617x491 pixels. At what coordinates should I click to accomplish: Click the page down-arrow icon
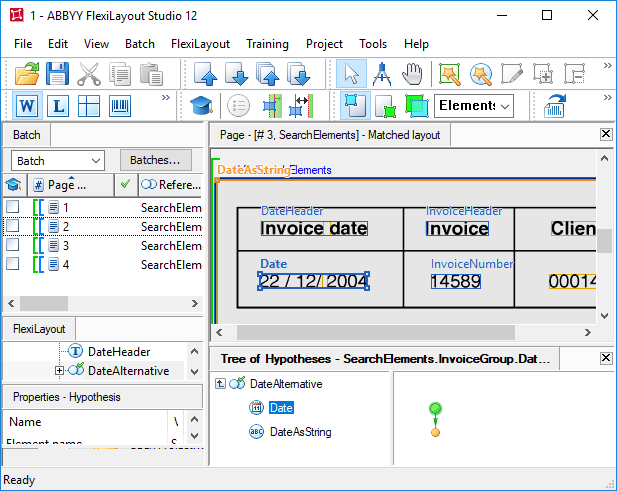[x=236, y=74]
